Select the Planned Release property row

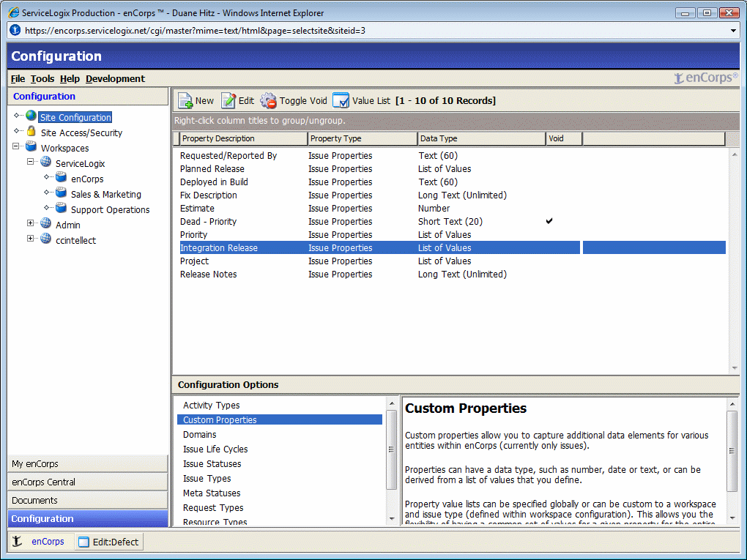(x=452, y=169)
